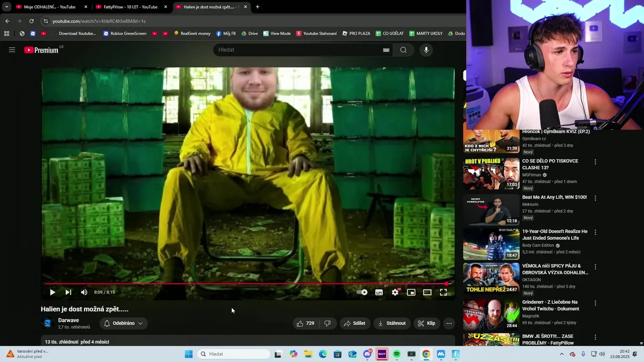644x362 pixels.
Task: Expand the tab search dropdown arrow
Action: [x=7, y=7]
